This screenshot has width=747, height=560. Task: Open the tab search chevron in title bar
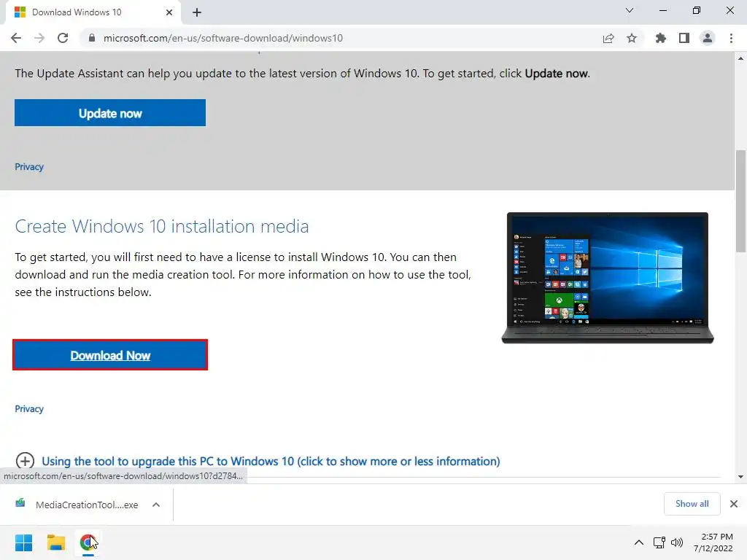[630, 10]
